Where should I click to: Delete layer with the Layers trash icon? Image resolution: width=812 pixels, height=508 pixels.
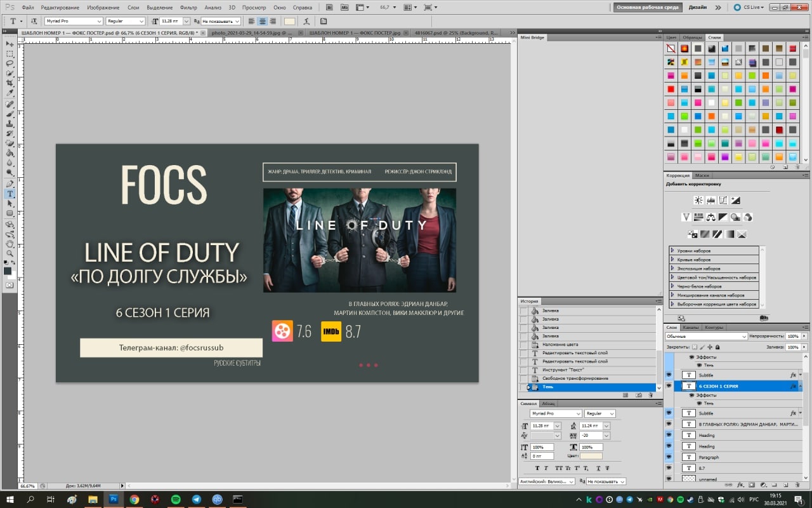click(797, 484)
